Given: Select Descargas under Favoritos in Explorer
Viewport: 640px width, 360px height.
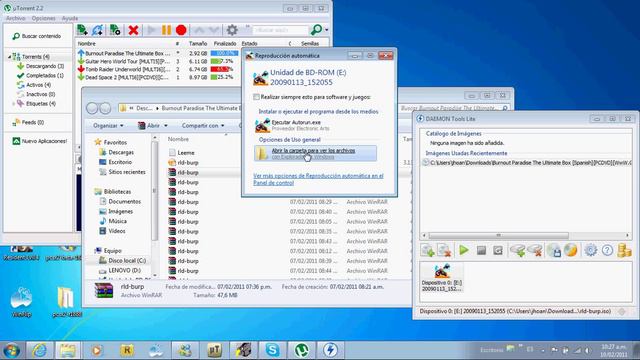Looking at the screenshot, I should 117,152.
